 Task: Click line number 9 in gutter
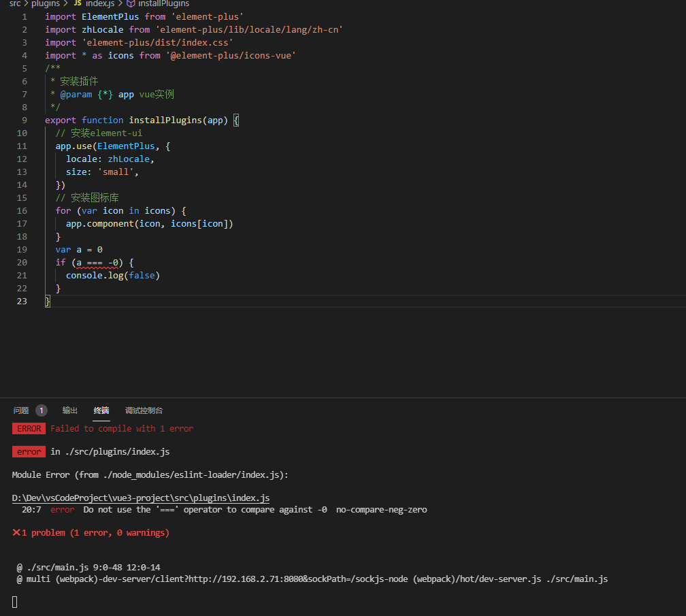pos(24,120)
